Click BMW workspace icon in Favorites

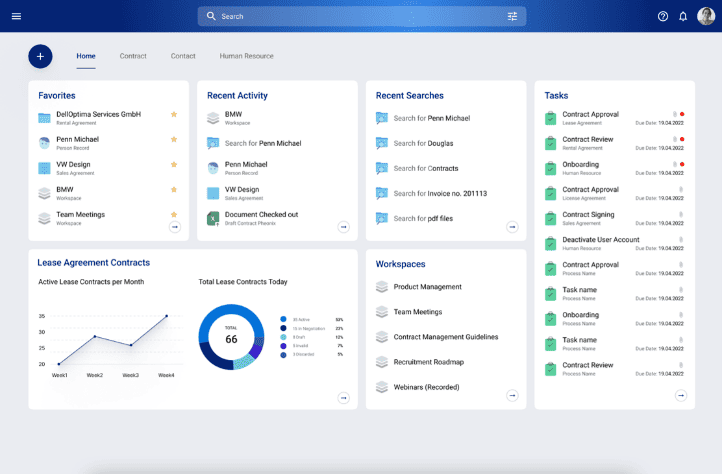coord(44,193)
